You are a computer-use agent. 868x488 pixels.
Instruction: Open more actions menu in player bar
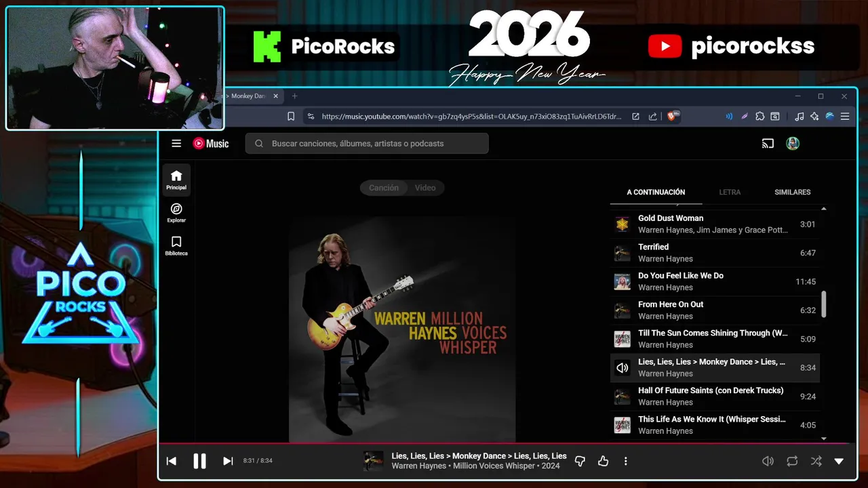click(x=625, y=461)
